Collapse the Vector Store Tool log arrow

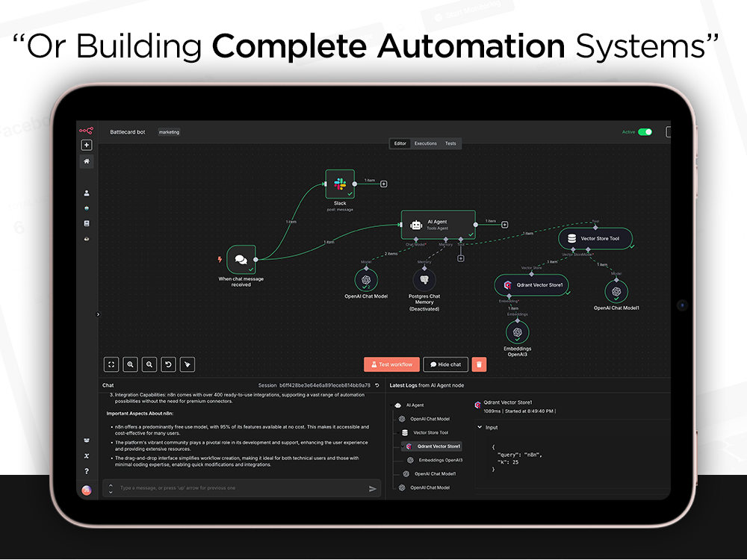[398, 433]
